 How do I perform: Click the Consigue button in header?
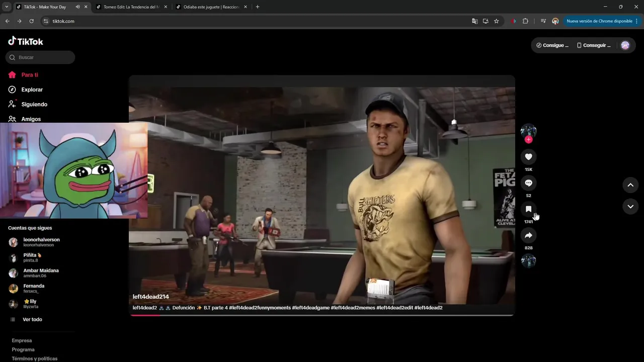(x=552, y=45)
